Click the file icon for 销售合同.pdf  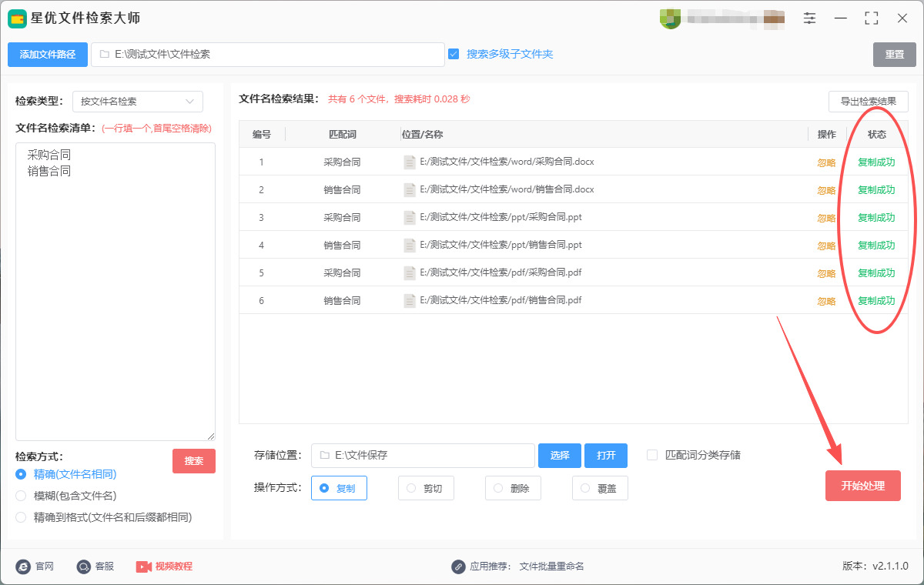410,301
